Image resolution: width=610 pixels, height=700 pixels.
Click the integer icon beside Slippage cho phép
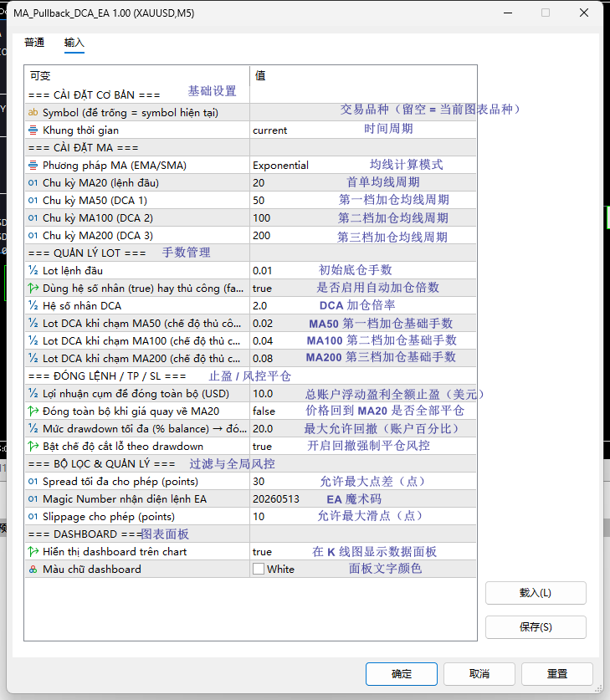click(x=33, y=517)
